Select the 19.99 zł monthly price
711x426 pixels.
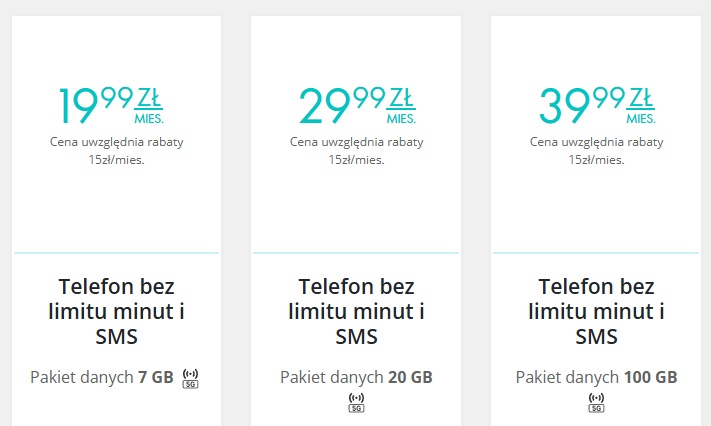click(x=111, y=106)
